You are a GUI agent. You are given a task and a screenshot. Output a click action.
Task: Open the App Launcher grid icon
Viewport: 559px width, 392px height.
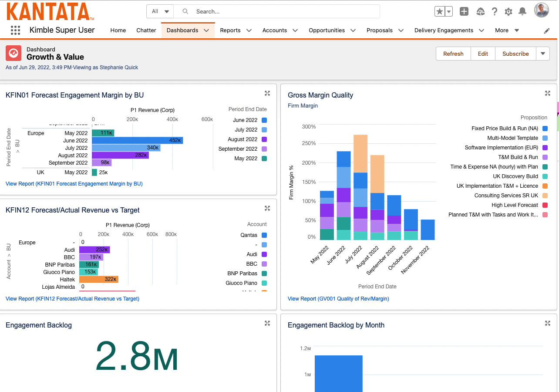click(15, 30)
